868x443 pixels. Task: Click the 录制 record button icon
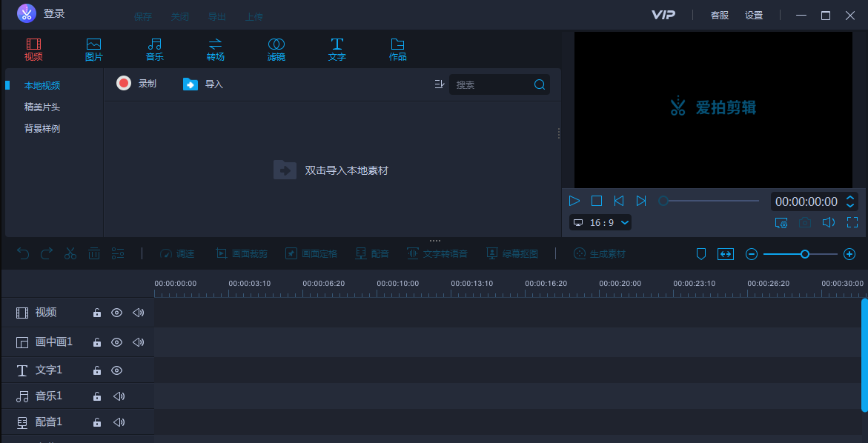(123, 83)
